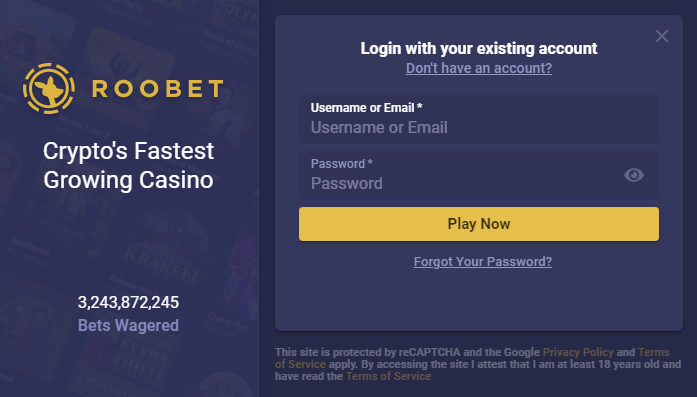Viewport: 697px width, 397px height.
Task: Open the Don't have an account link
Action: (479, 68)
